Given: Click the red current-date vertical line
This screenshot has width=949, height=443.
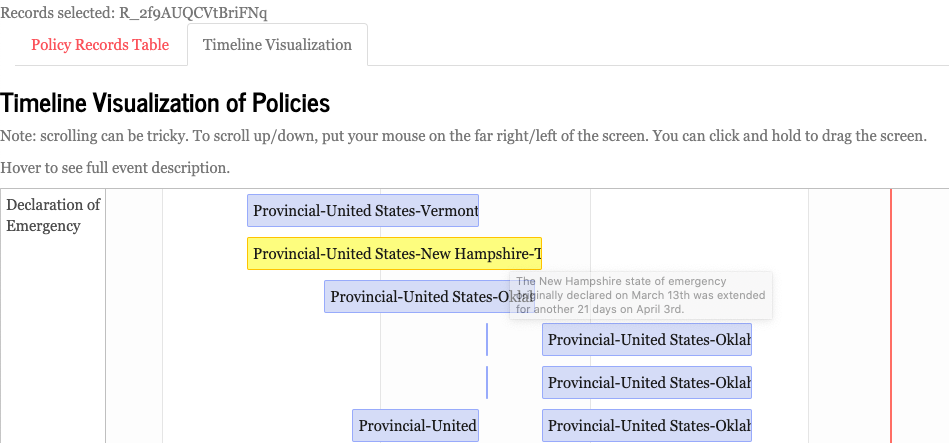Looking at the screenshot, I should point(891,316).
